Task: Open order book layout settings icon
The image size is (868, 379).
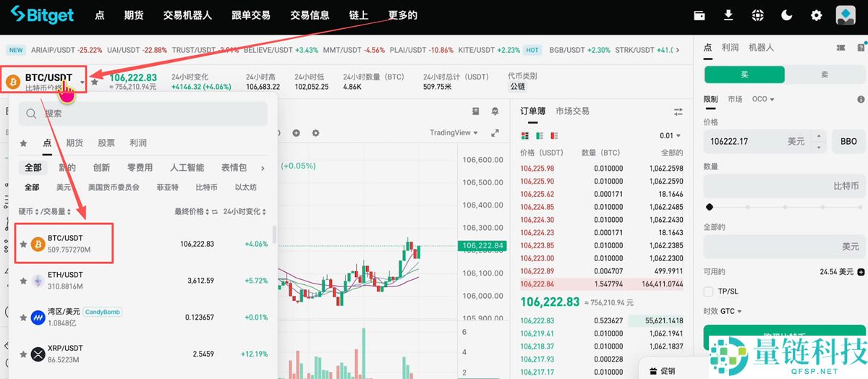Action: [x=678, y=111]
